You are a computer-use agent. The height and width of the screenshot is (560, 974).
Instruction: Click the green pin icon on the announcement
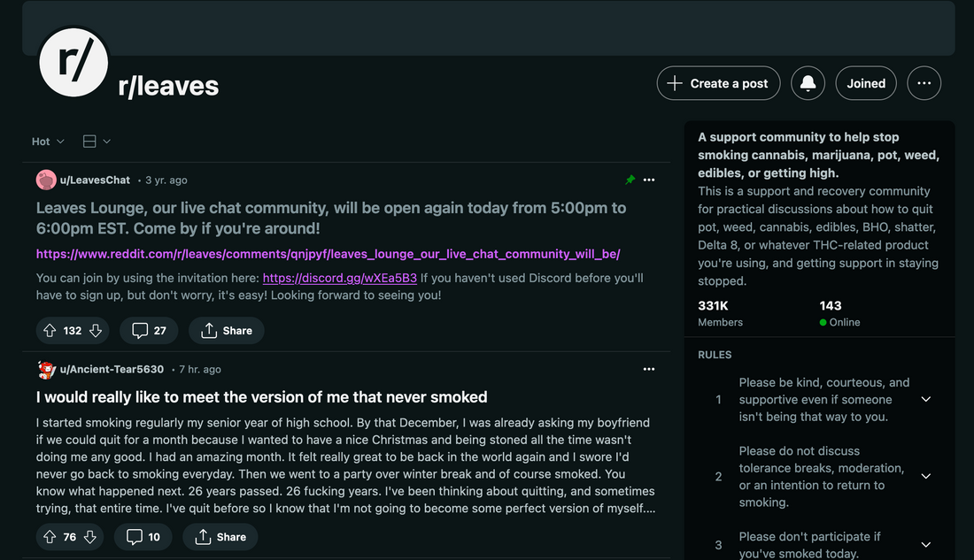tap(630, 180)
